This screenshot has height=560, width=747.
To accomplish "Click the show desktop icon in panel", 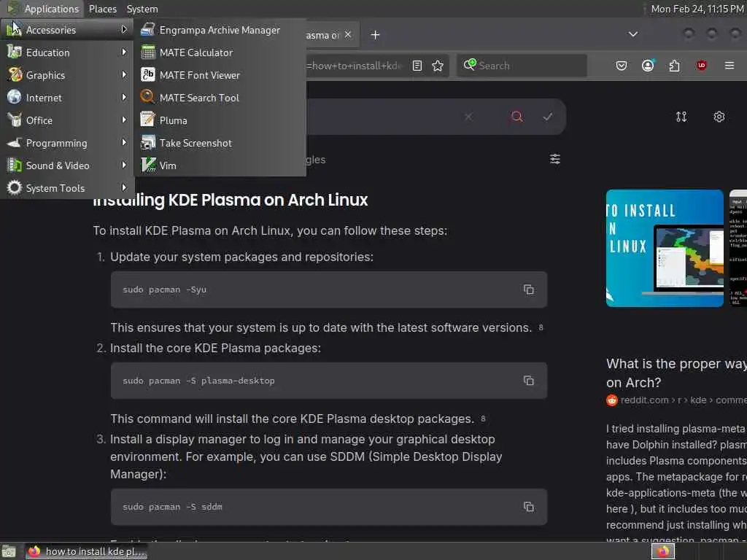I will (x=9, y=551).
